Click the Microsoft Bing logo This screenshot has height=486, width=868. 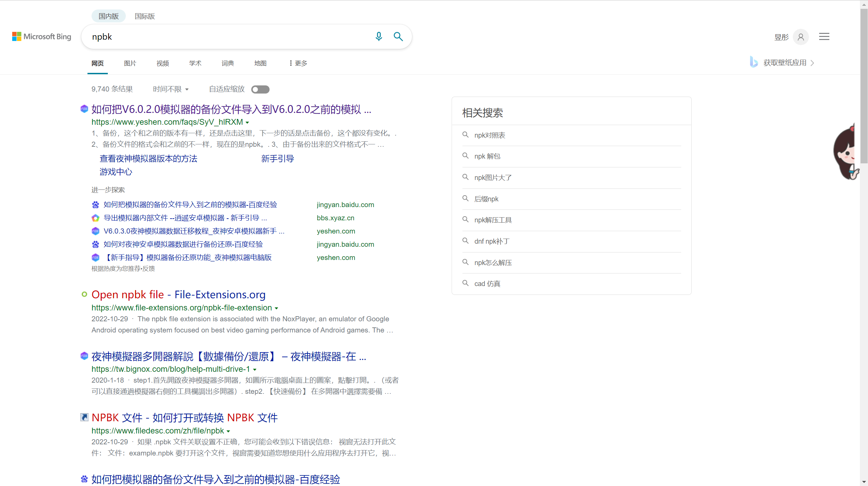pyautogui.click(x=42, y=37)
